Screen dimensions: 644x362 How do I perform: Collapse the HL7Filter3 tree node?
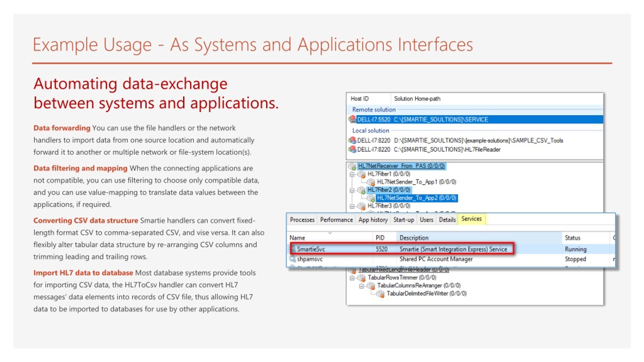(x=352, y=206)
